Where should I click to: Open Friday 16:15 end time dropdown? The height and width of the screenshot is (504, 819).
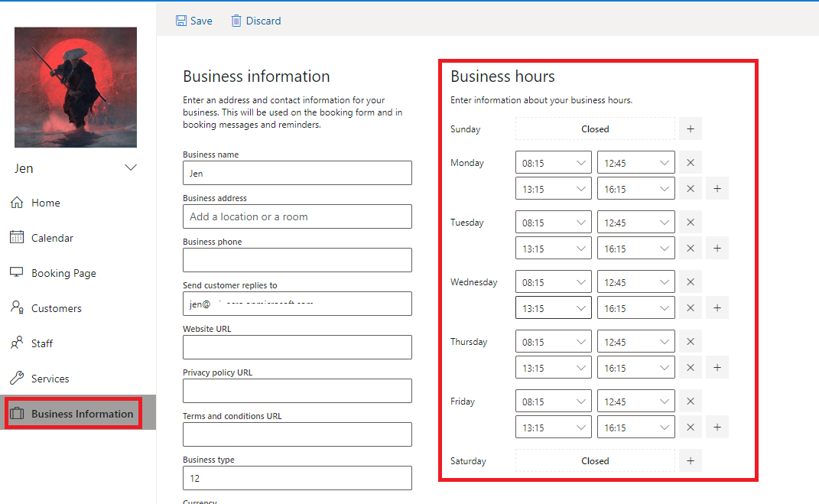coord(635,427)
